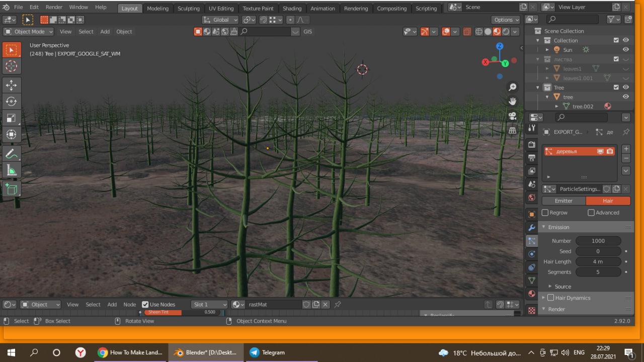This screenshot has height=362, width=644.
Task: Open Output properties printer tab
Action: point(531,158)
